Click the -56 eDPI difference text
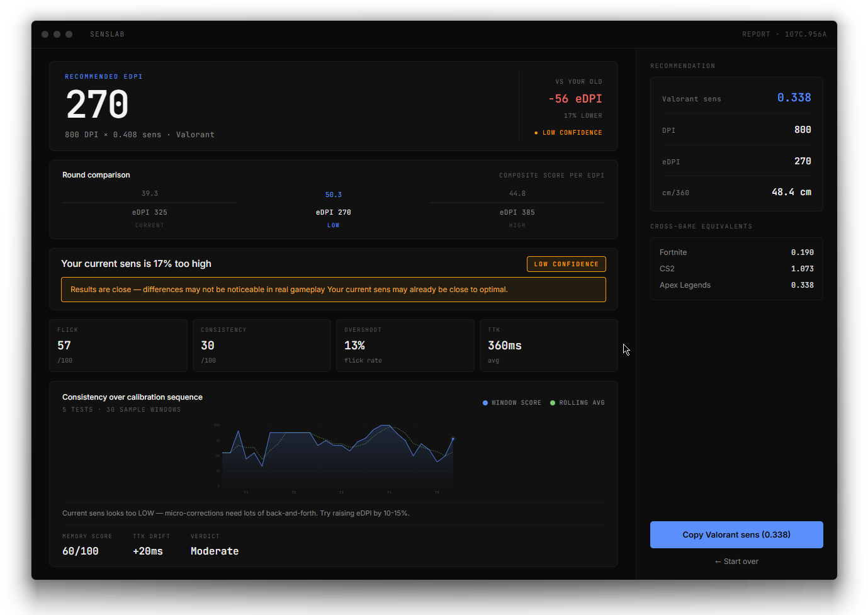The width and height of the screenshot is (868, 615). coord(575,99)
